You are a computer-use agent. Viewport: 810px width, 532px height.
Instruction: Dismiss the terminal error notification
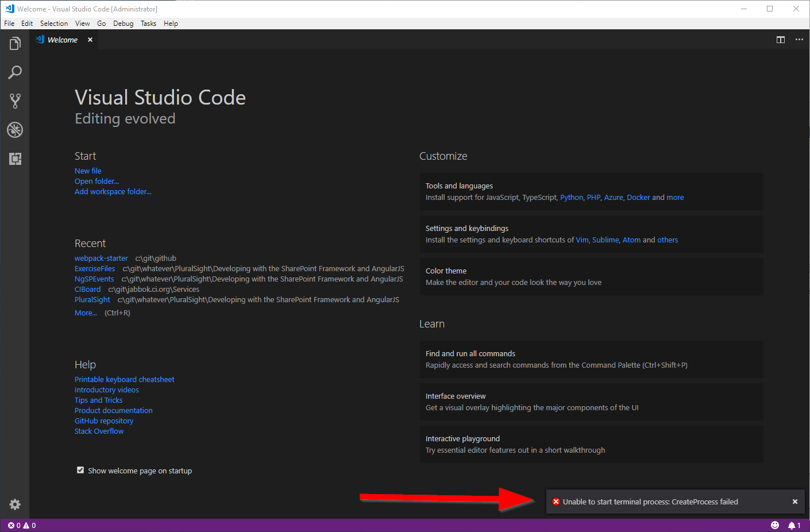pyautogui.click(x=795, y=502)
